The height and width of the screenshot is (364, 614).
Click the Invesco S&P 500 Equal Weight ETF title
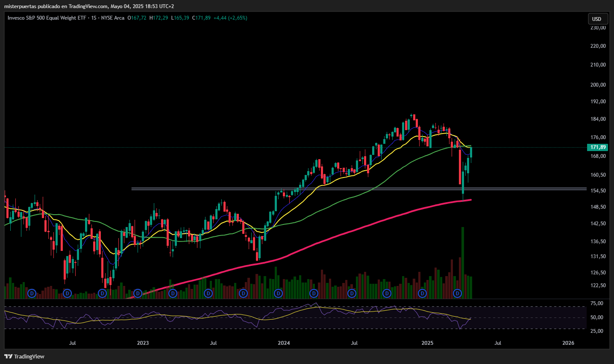click(x=47, y=18)
